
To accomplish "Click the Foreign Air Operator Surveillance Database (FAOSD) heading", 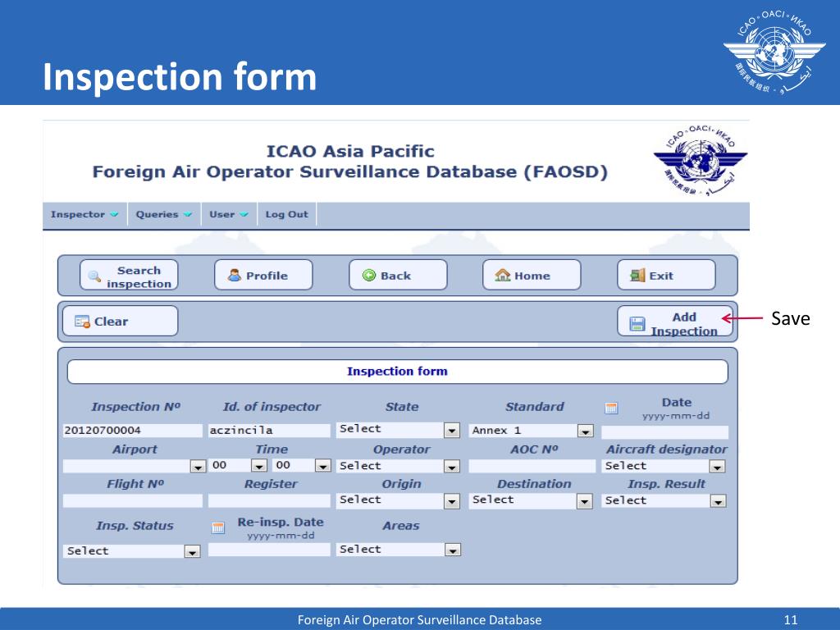I will click(x=350, y=172).
